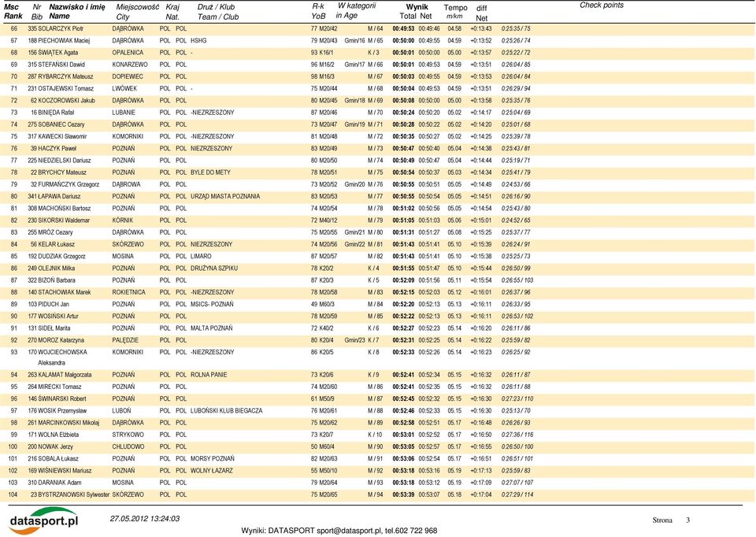Click the WOLNY ŁAZARZ club name
Viewport: 756px width, 537px height.
pos(211,471)
